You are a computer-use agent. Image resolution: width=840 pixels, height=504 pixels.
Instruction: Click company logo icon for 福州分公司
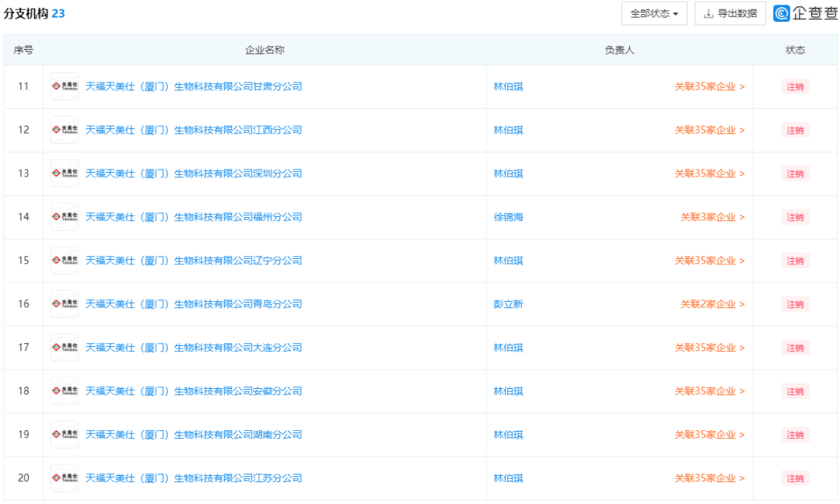(65, 217)
